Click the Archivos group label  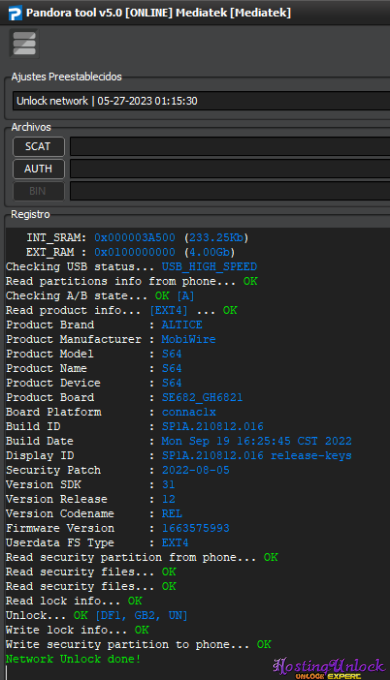click(x=31, y=127)
